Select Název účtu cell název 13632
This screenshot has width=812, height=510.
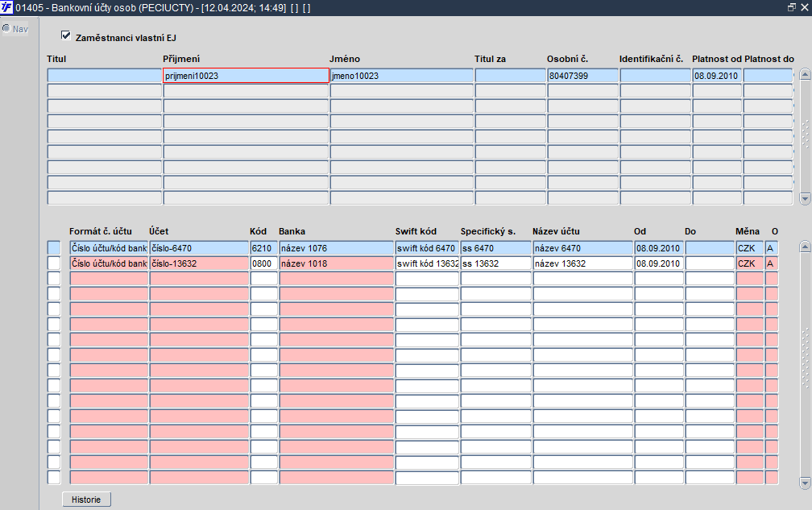pyautogui.click(x=583, y=263)
